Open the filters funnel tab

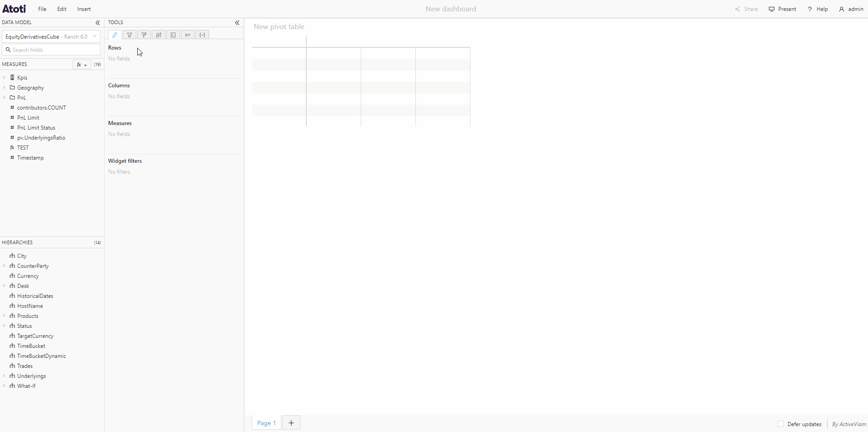pyautogui.click(x=130, y=35)
